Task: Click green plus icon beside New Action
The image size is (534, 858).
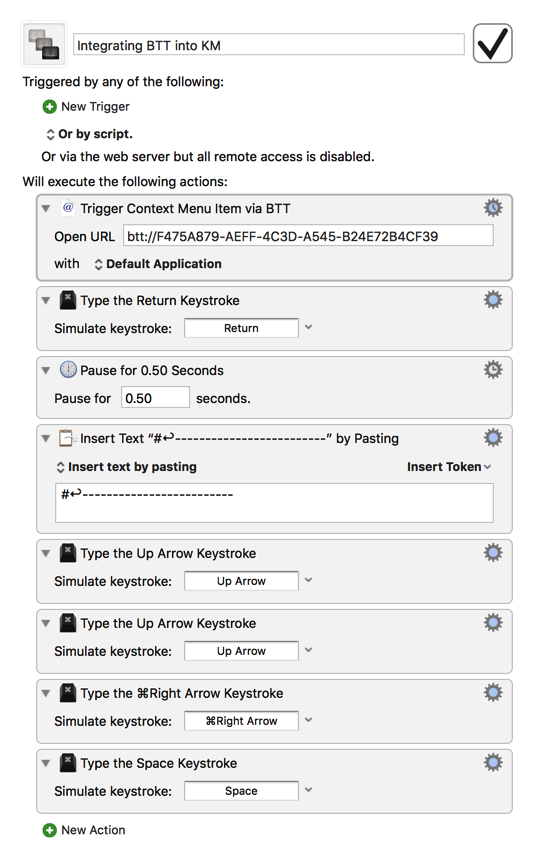Action: click(49, 830)
